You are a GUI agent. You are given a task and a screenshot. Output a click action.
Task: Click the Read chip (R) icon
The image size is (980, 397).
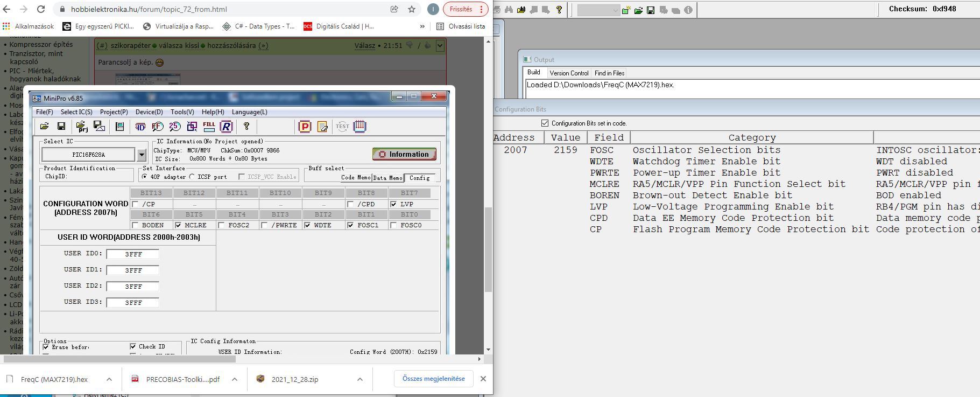(226, 127)
